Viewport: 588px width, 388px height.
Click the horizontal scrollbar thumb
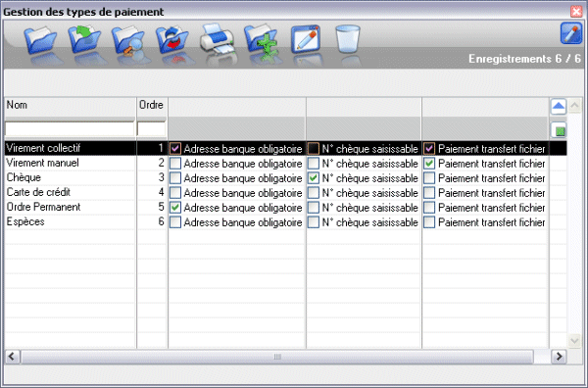coord(277,357)
